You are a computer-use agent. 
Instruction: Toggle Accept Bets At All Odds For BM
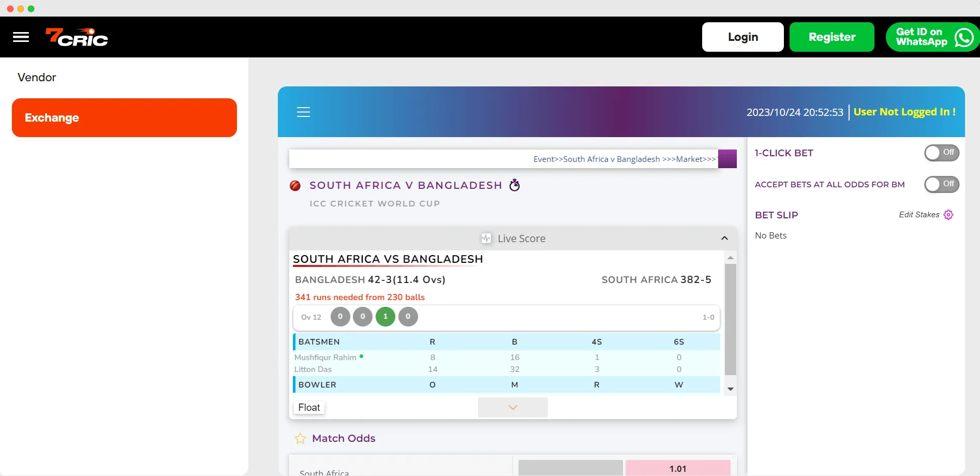[942, 184]
